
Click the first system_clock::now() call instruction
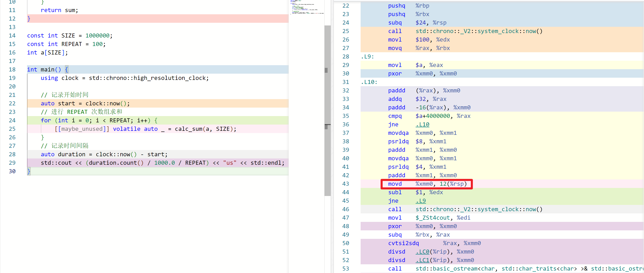click(465, 31)
